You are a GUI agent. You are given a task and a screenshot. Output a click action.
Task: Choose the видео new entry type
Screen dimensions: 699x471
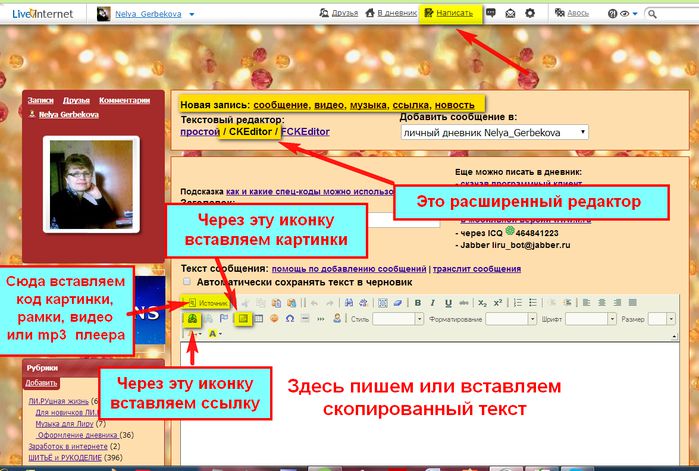[329, 105]
